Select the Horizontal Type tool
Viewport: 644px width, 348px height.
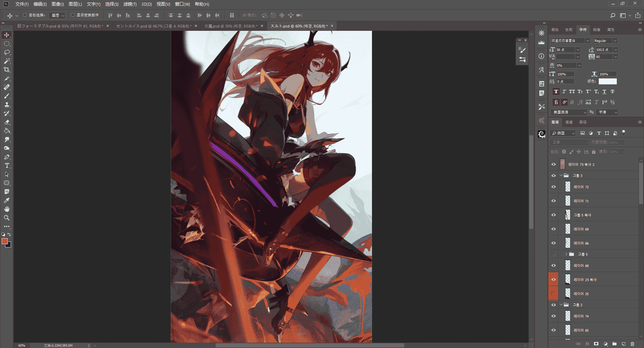point(7,166)
